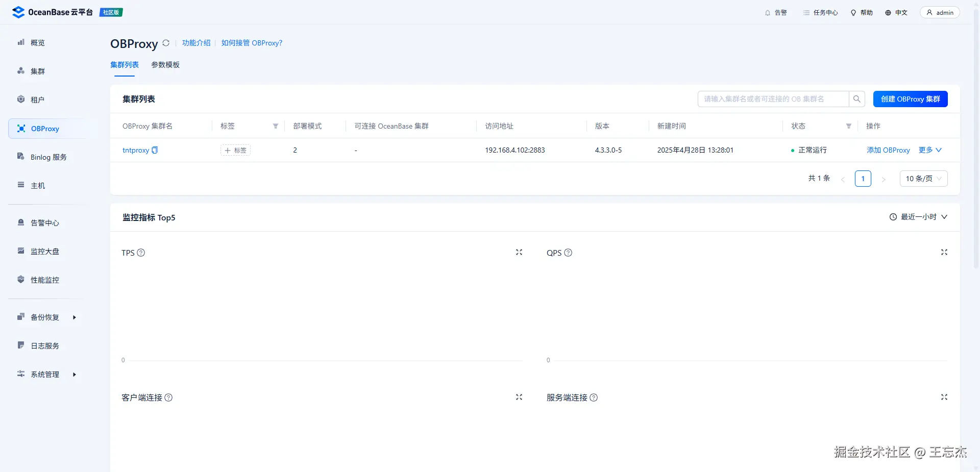Viewport: 980px width, 472px height.
Task: Show the 客户端连接 help icon
Action: point(168,398)
